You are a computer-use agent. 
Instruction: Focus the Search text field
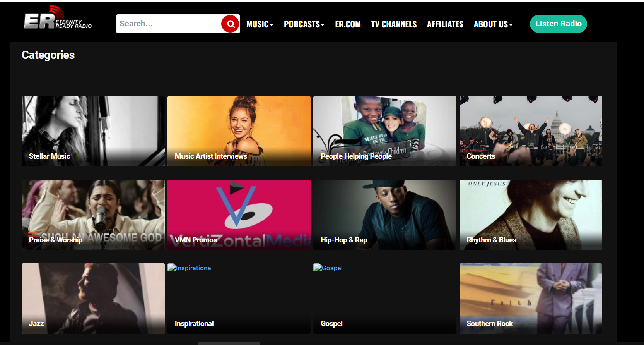pyautogui.click(x=169, y=24)
